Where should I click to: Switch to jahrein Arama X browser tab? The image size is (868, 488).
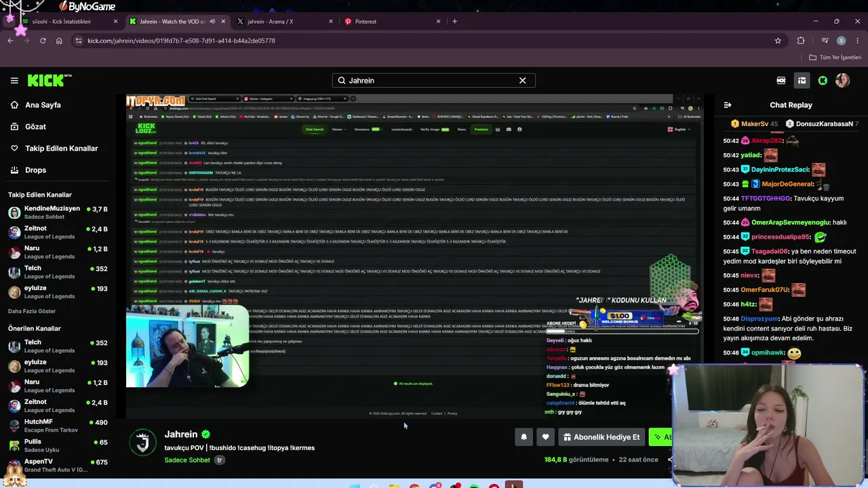coord(285,22)
